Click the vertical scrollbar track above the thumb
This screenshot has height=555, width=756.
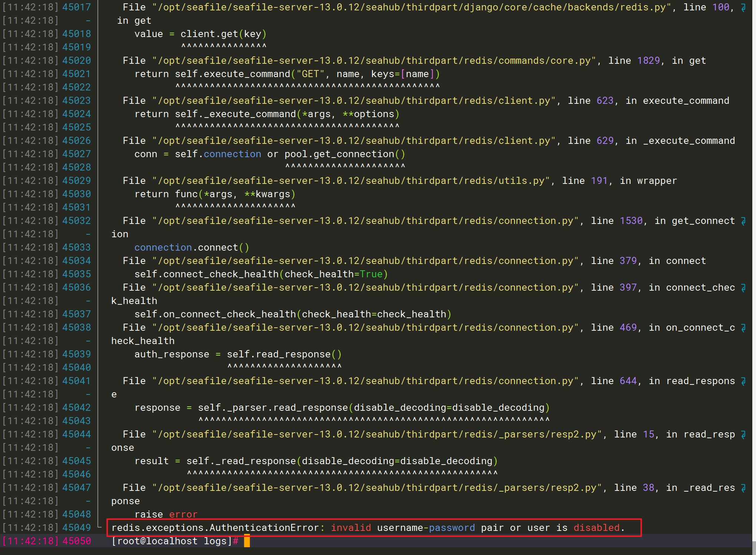coord(754,260)
